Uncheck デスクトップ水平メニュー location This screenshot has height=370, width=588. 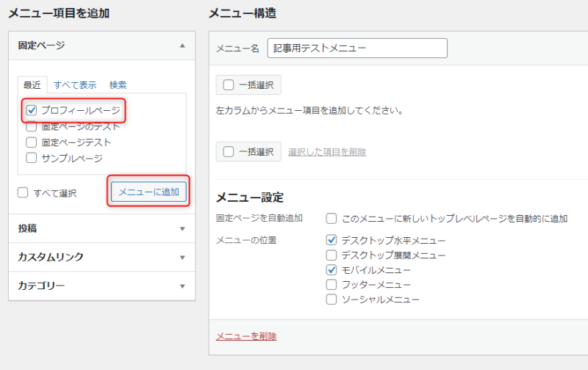[331, 240]
